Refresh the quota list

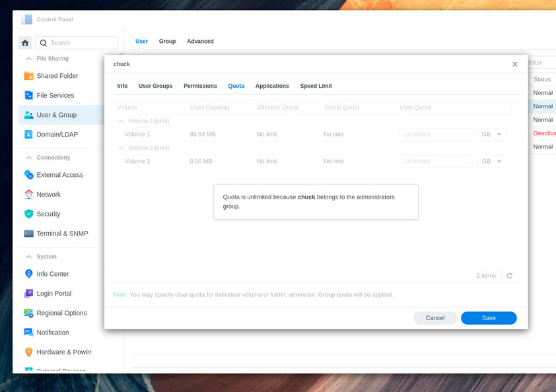pyautogui.click(x=510, y=276)
